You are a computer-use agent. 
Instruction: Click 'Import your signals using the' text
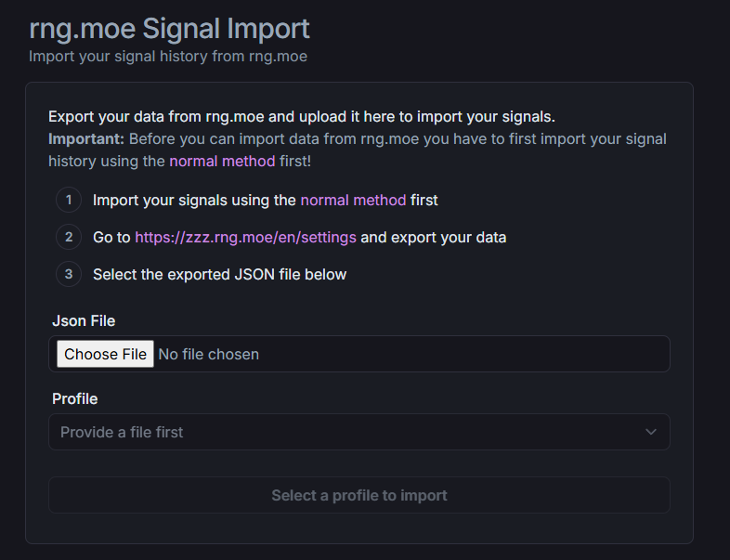(194, 200)
